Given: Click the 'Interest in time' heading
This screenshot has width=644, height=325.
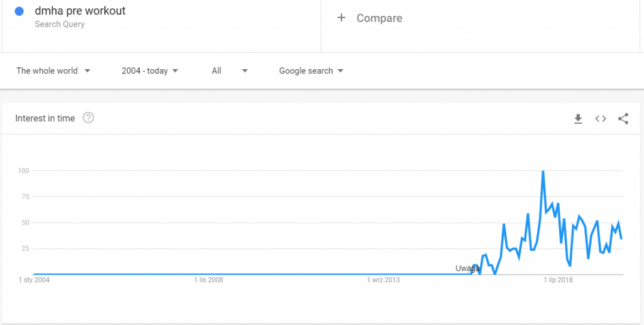Looking at the screenshot, I should pos(45,118).
